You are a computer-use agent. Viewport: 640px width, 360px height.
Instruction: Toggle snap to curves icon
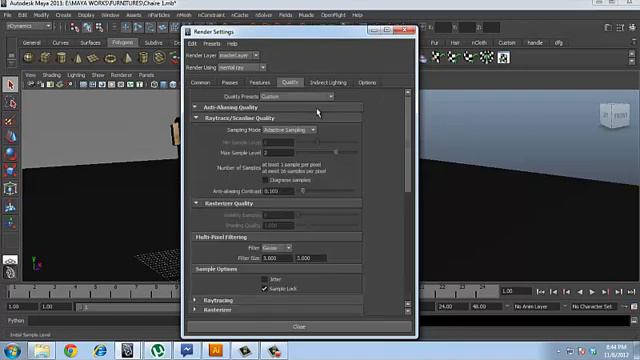138,27
